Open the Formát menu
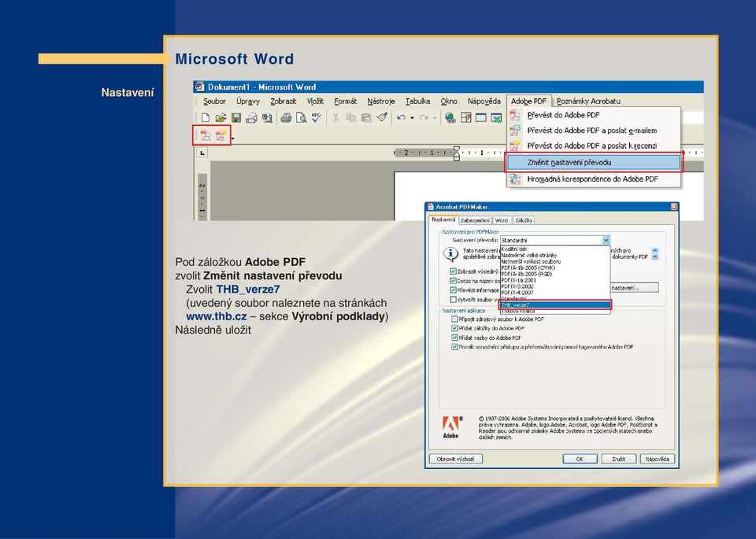This screenshot has height=539, width=756. pyautogui.click(x=345, y=102)
